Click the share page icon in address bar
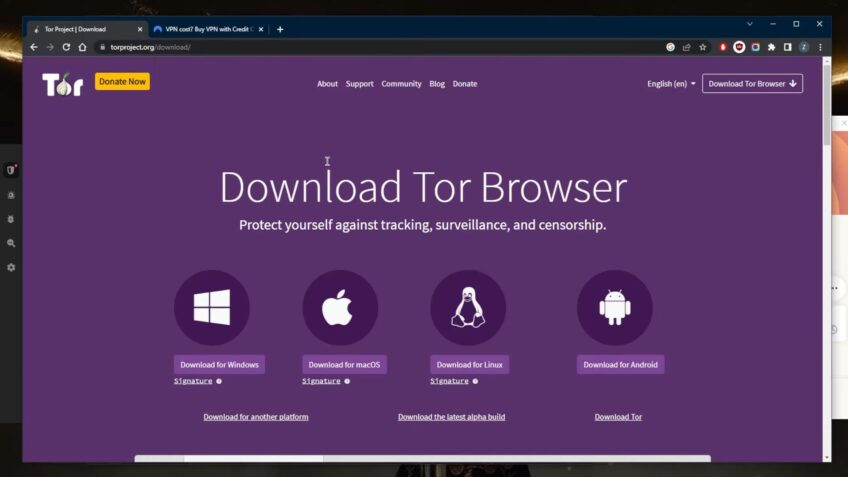This screenshot has height=477, width=848. (686, 47)
